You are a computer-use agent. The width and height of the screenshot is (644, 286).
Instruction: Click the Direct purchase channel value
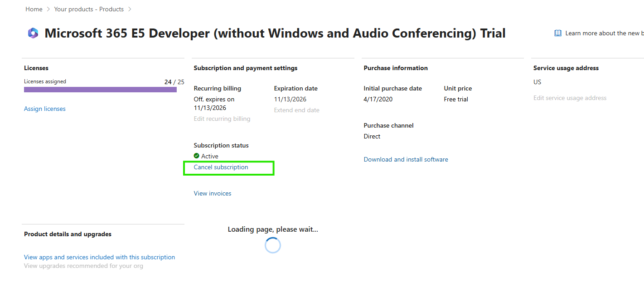(x=372, y=136)
